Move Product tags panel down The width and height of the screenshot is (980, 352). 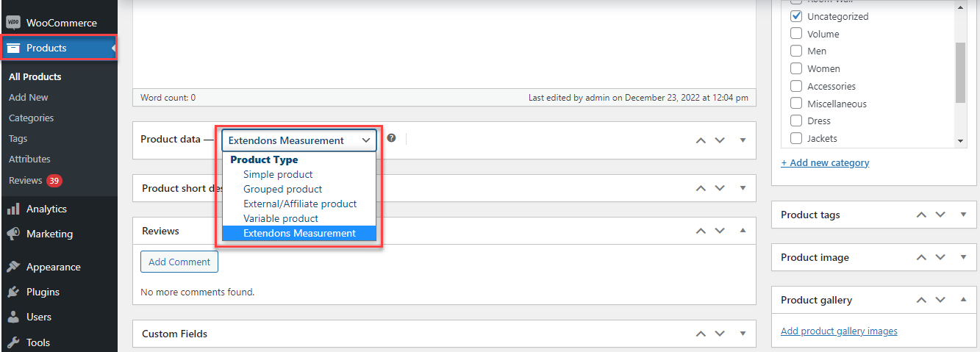pyautogui.click(x=940, y=215)
